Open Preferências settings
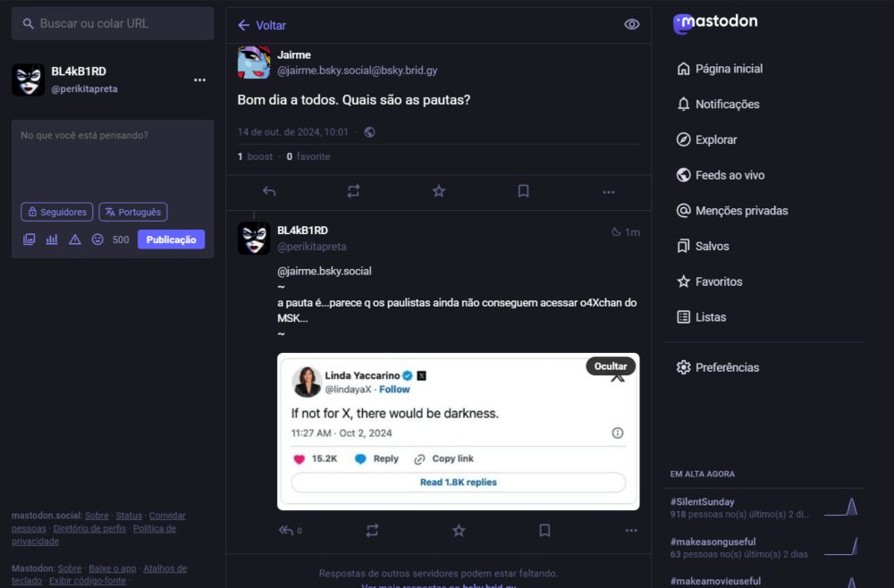Image resolution: width=894 pixels, height=588 pixels. coord(717,367)
